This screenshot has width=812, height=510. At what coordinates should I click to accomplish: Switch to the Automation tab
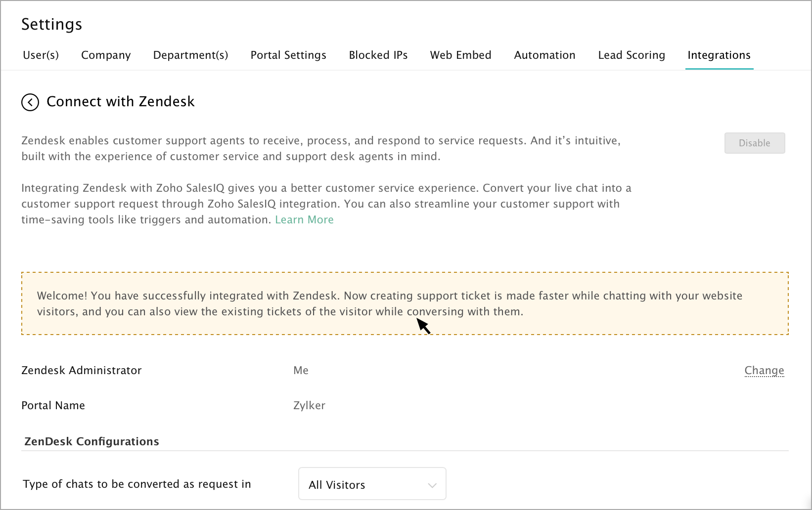(544, 55)
